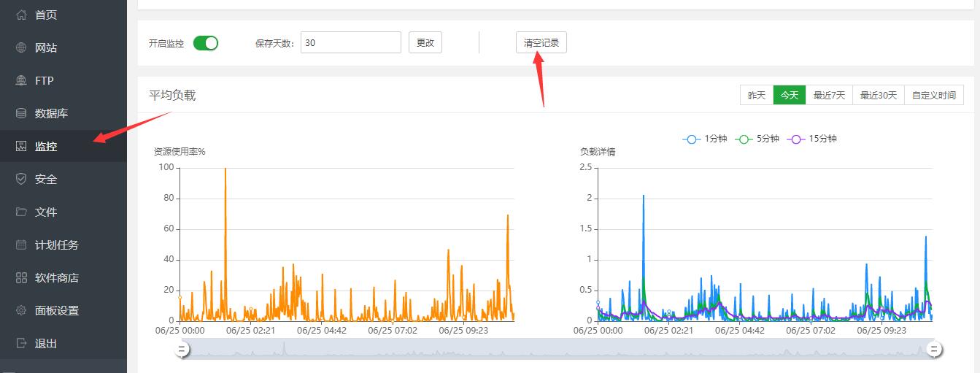Viewport: 980px width, 373px height.
Task: Open the 自定义时间 custom range picker
Action: point(933,96)
